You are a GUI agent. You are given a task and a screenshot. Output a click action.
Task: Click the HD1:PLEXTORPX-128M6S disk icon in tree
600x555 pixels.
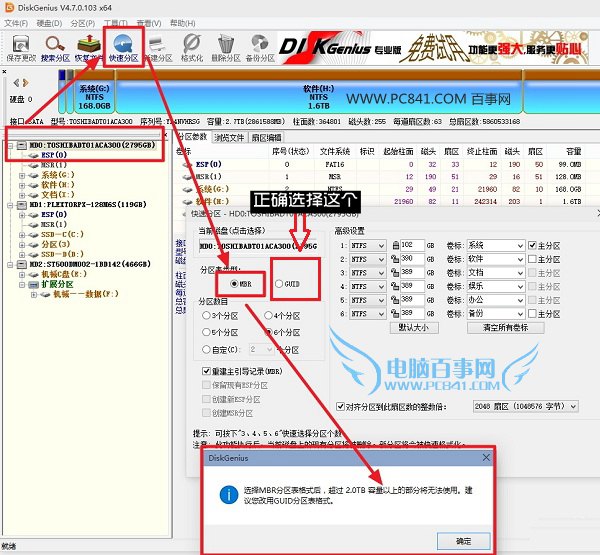[x=22, y=205]
